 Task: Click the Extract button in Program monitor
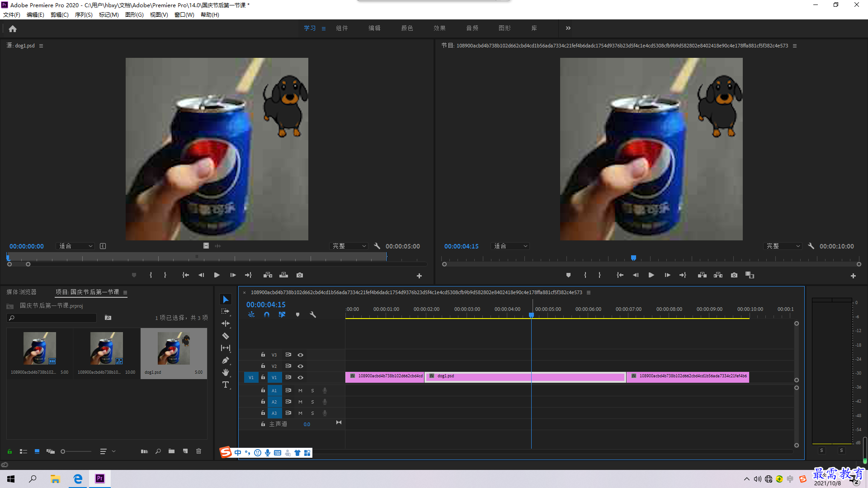tap(718, 275)
